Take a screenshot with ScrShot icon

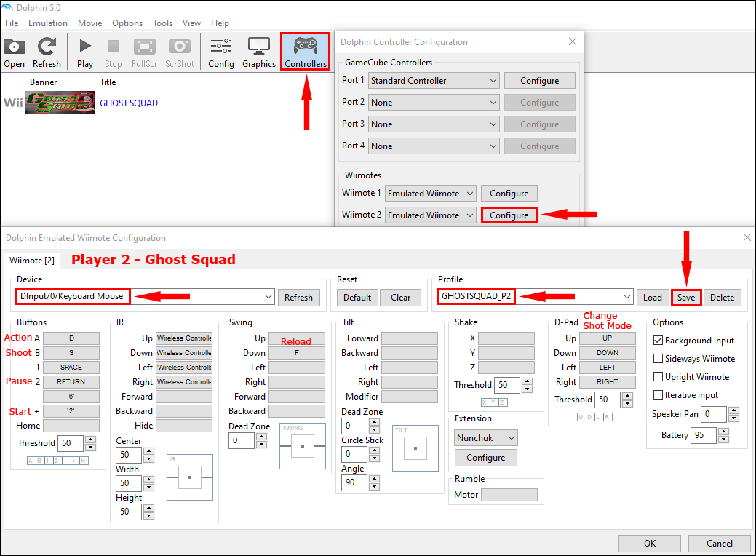[x=179, y=52]
